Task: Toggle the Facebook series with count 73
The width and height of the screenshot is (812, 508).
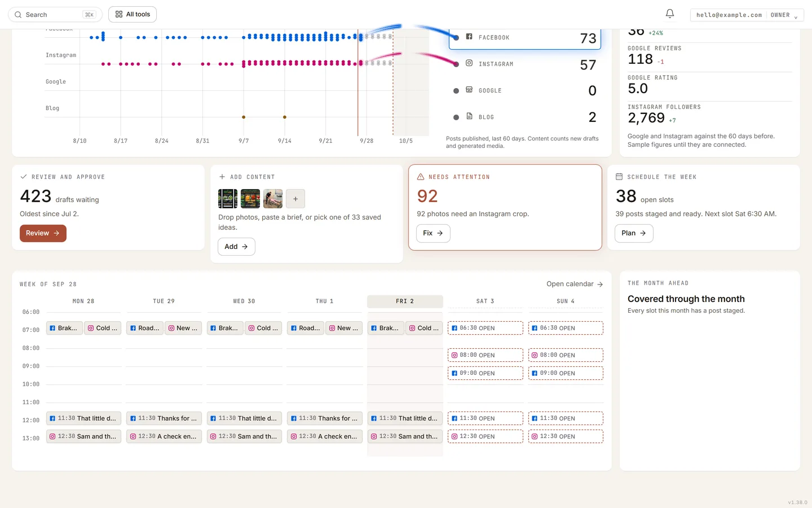Action: (x=525, y=37)
